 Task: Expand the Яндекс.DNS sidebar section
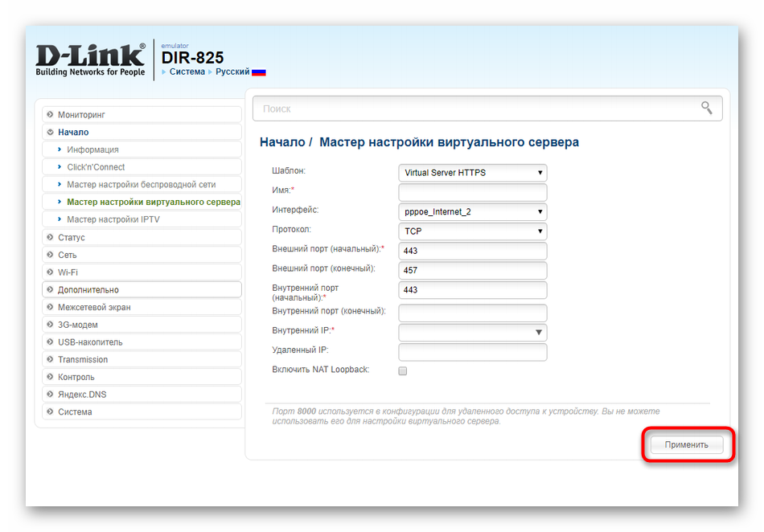click(x=81, y=395)
